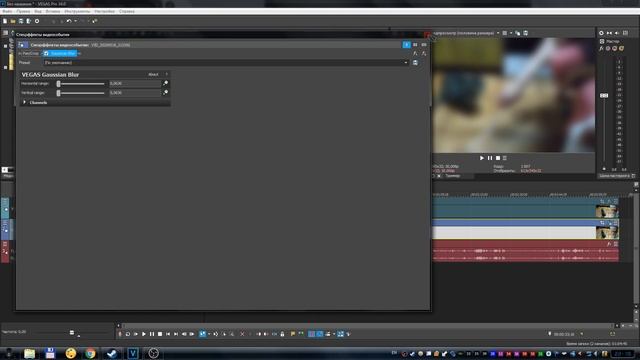Click the Master FX icon
Viewport: 640px width, 360px height.
point(601,49)
